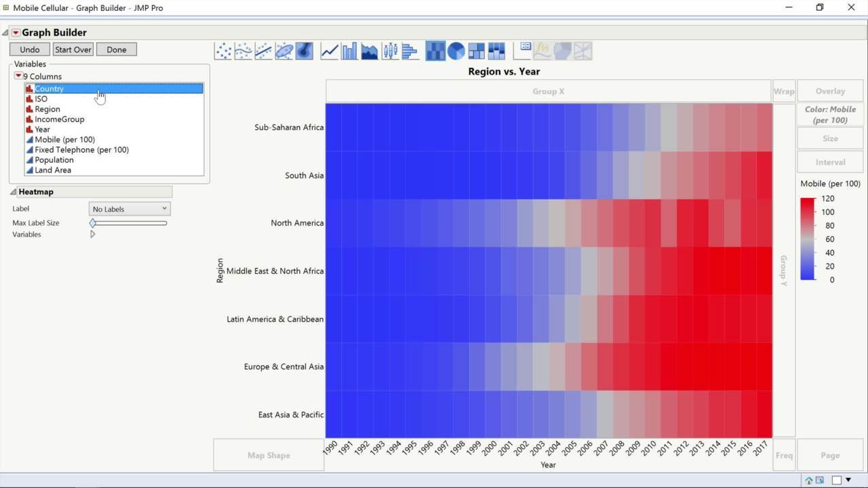Select the Points element icon
Image resolution: width=868 pixels, height=488 pixels.
tap(223, 50)
